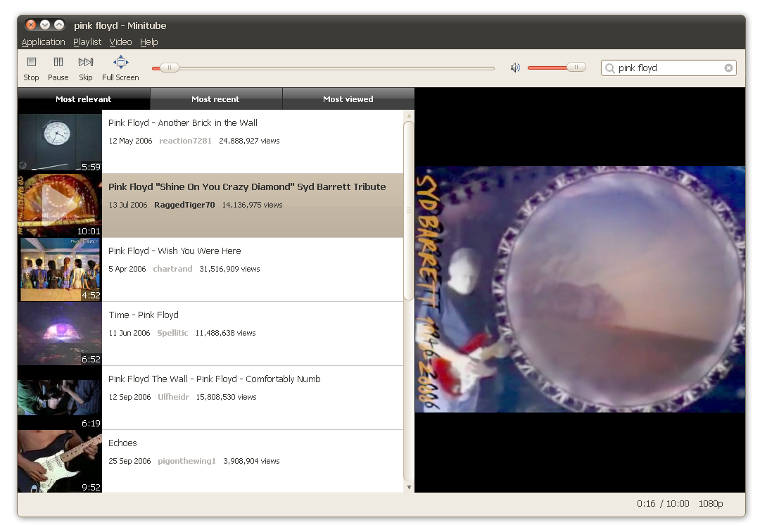Click the video seek slider handle

(x=169, y=68)
